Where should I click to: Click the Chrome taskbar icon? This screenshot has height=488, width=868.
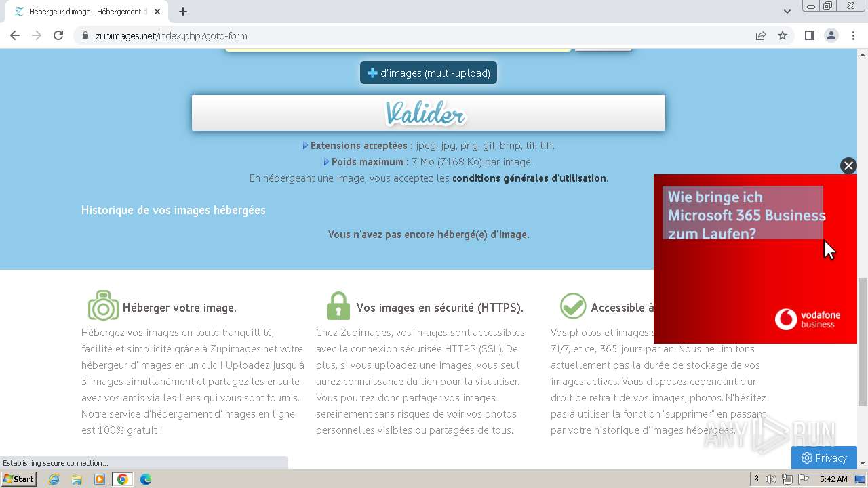(x=122, y=479)
